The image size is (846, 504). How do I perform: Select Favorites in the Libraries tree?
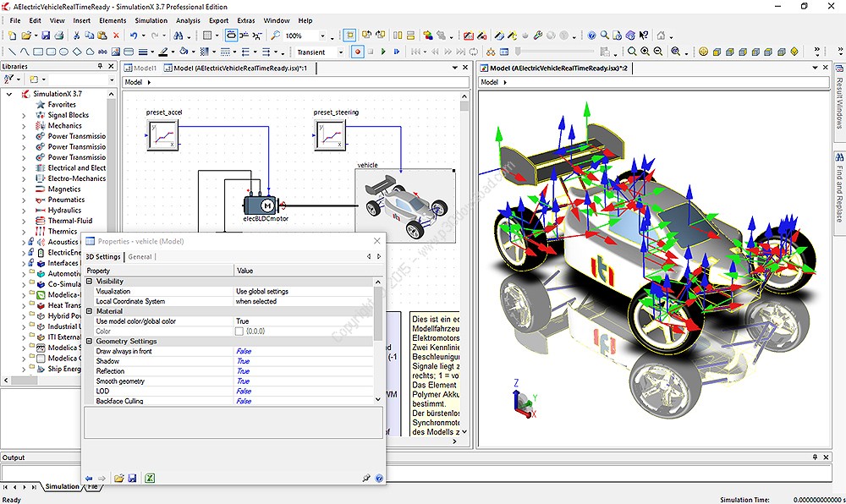click(x=62, y=105)
